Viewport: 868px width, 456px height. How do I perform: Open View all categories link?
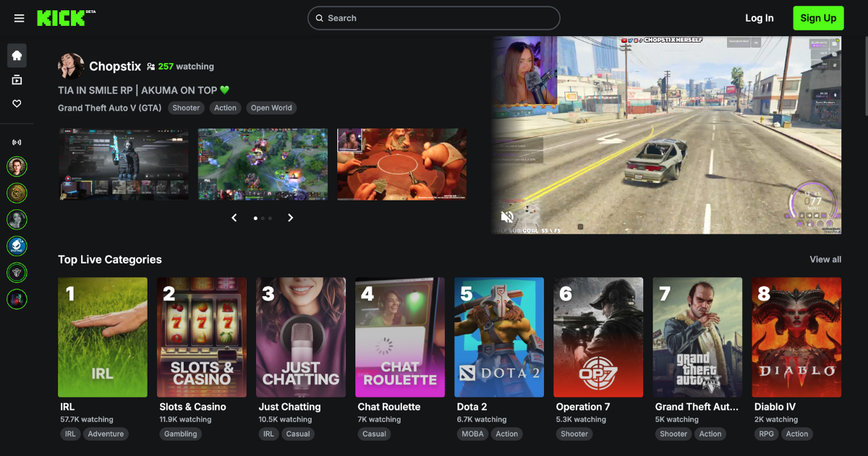825,259
